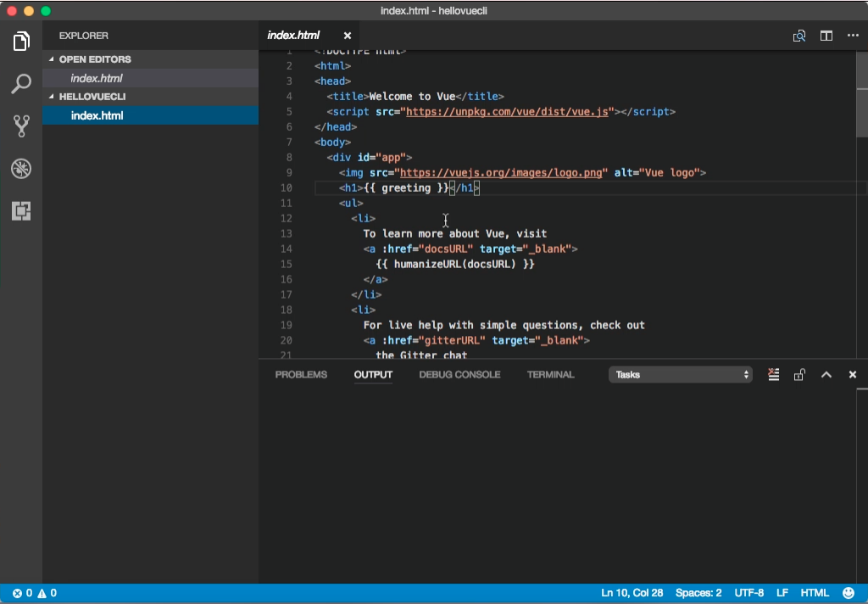Switch to the DEBUG CONSOLE tab
This screenshot has width=868, height=604.
[459, 375]
